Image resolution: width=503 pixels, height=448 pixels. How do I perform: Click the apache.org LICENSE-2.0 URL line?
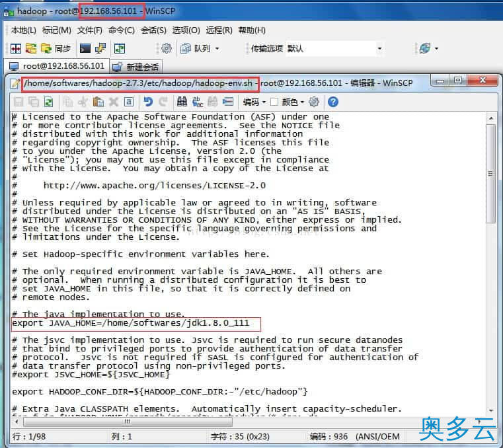(x=154, y=186)
